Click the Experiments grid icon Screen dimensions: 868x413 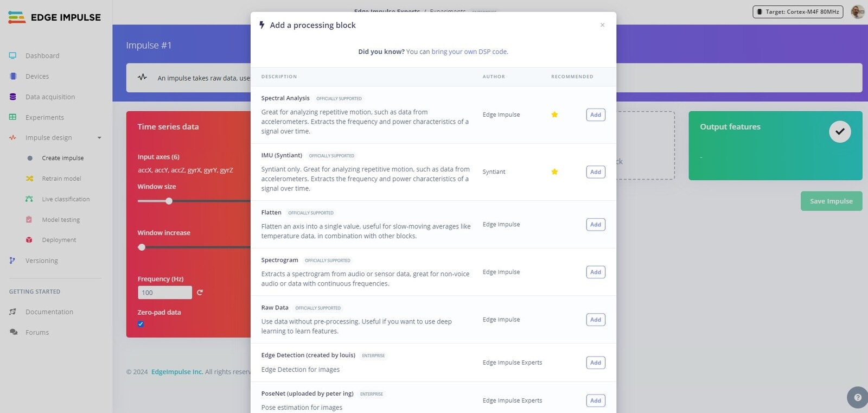tap(12, 117)
